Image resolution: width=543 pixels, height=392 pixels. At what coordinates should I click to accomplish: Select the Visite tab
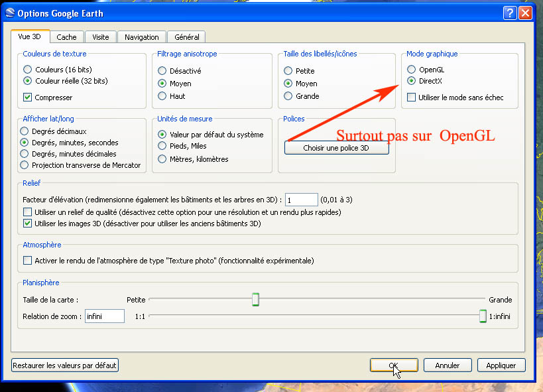pyautogui.click(x=101, y=37)
